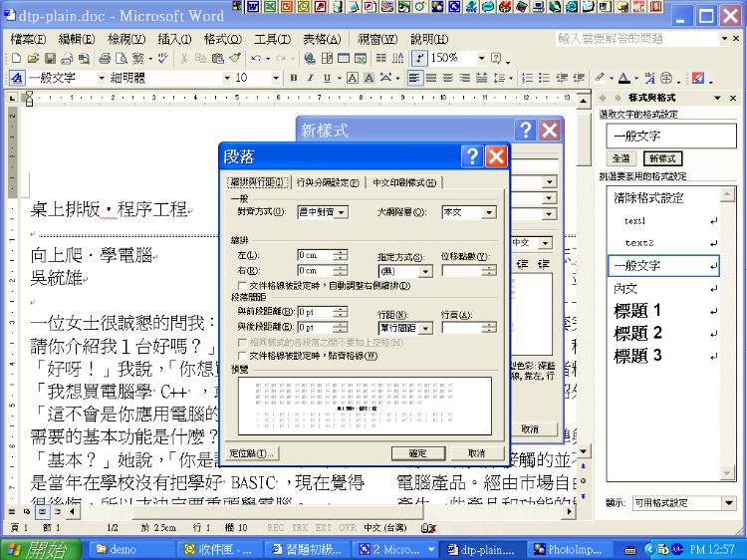Click the Insert Hyperlink globe icon

tap(310, 58)
